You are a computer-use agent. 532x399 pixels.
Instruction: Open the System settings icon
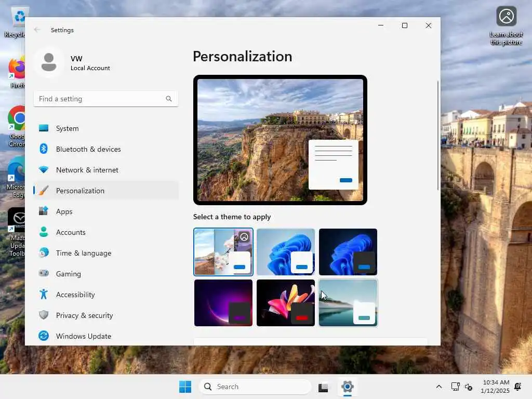44,128
